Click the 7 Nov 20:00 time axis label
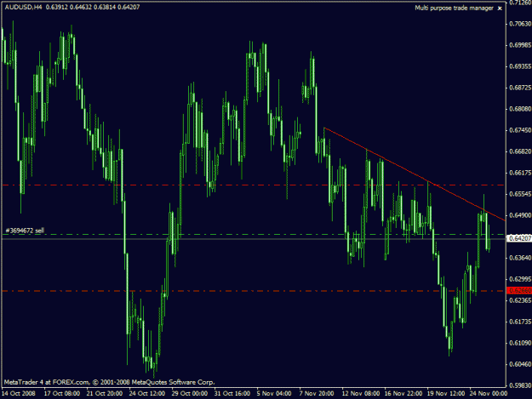This screenshot has width=532, height=399. (317, 393)
